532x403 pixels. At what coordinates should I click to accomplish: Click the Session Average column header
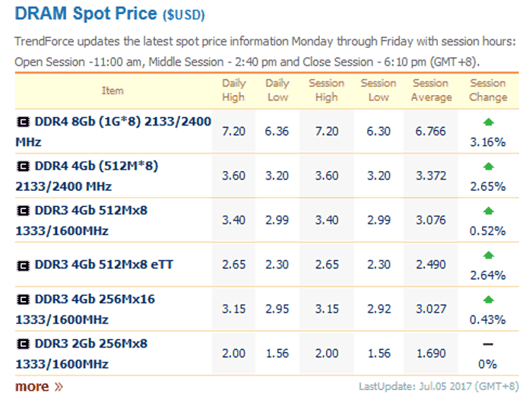click(432, 90)
